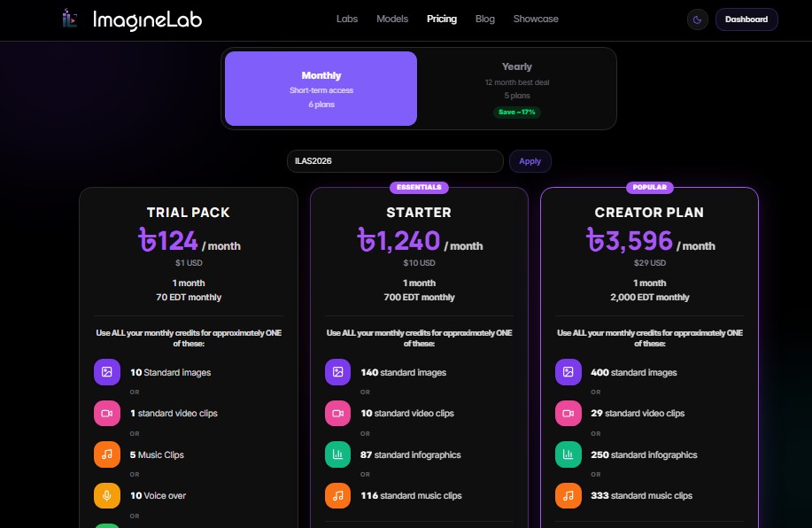Viewport: 812px width, 528px height.
Task: Click "1 standard video clips" text
Action: tap(174, 414)
